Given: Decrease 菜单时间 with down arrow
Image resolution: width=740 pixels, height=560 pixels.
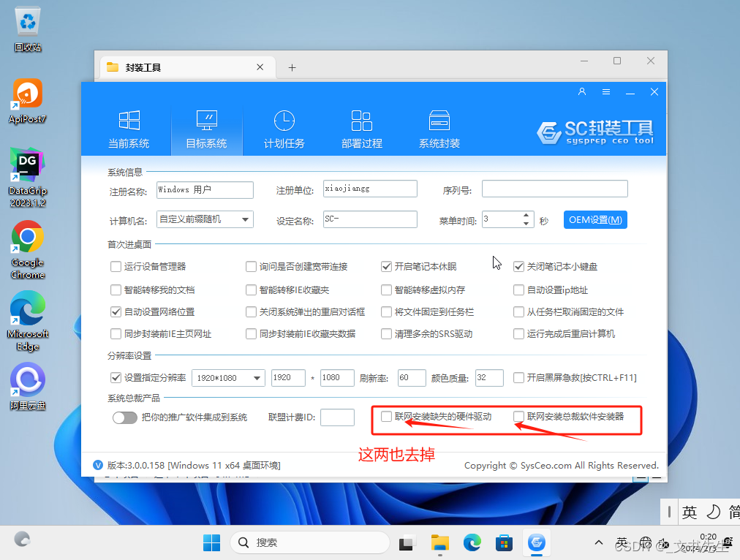Looking at the screenshot, I should [526, 224].
